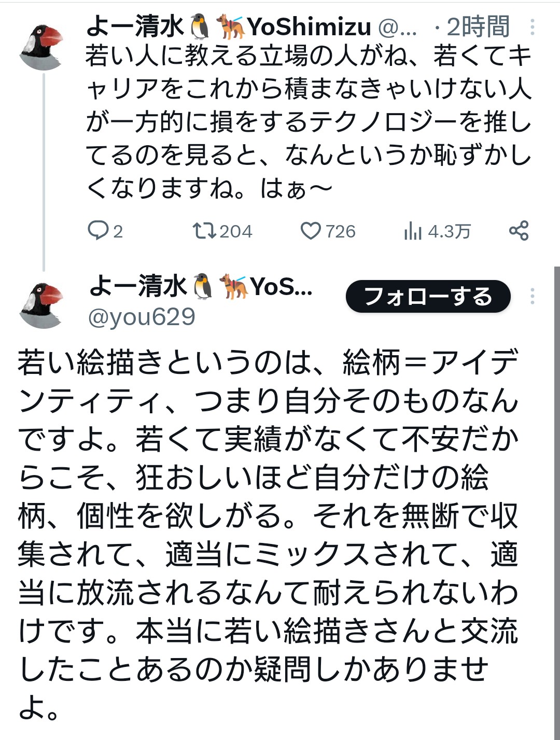
Task: Like the post with the heart icon
Action: click(311, 231)
